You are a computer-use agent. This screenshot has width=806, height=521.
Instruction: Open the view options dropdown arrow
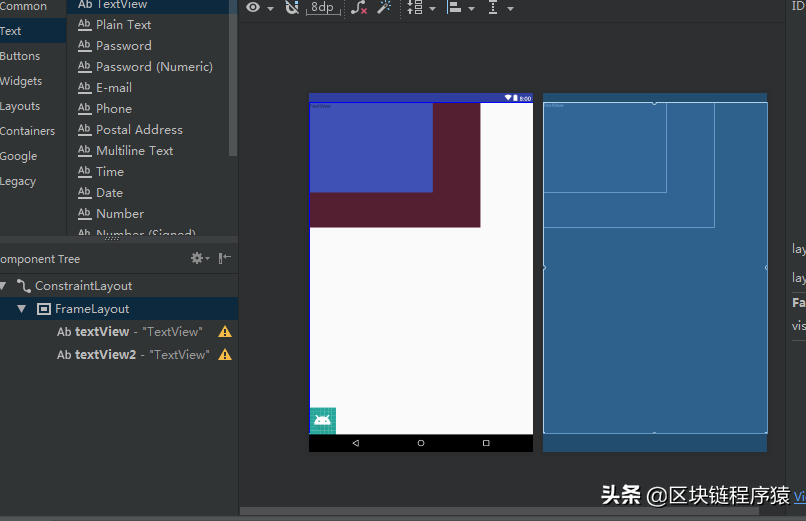tap(270, 9)
